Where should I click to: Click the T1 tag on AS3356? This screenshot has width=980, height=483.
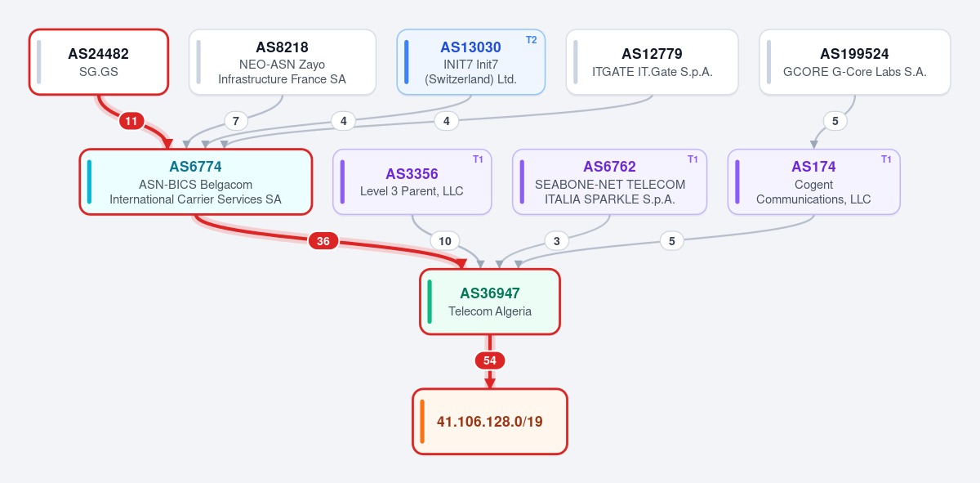[479, 159]
